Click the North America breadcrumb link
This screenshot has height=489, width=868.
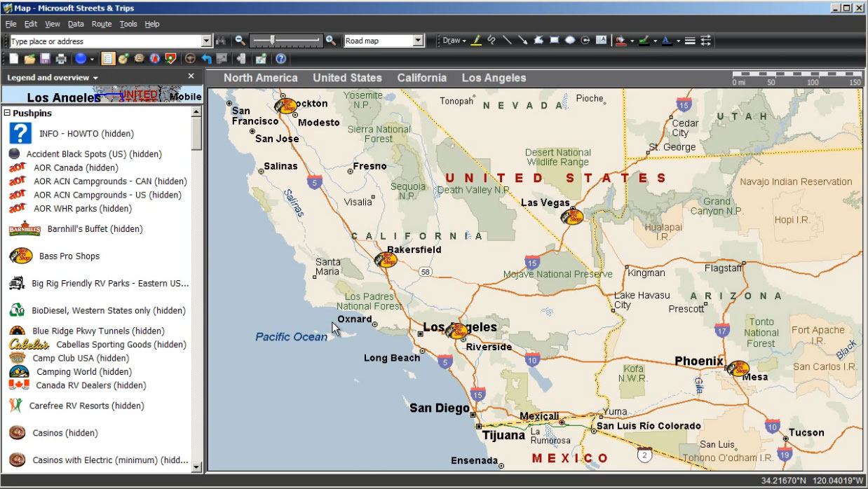(x=261, y=78)
